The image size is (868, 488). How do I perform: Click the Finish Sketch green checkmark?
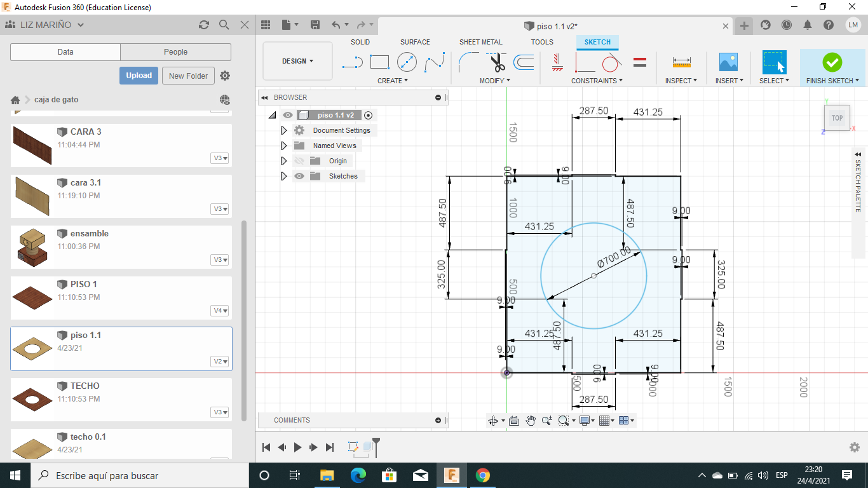[x=832, y=62]
